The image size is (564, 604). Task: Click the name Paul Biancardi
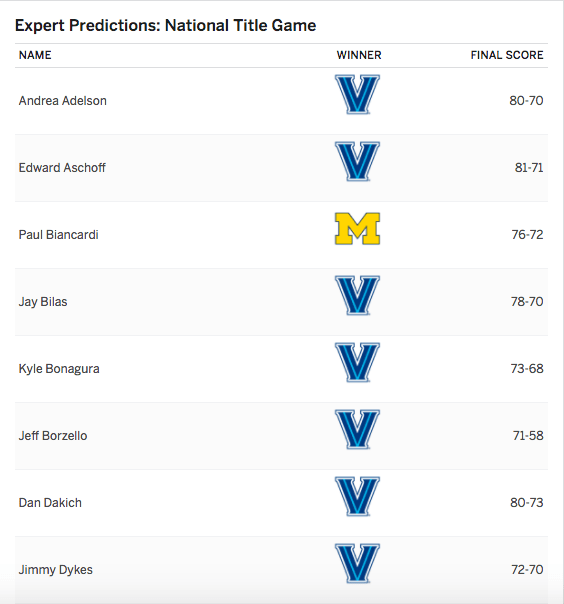(59, 235)
